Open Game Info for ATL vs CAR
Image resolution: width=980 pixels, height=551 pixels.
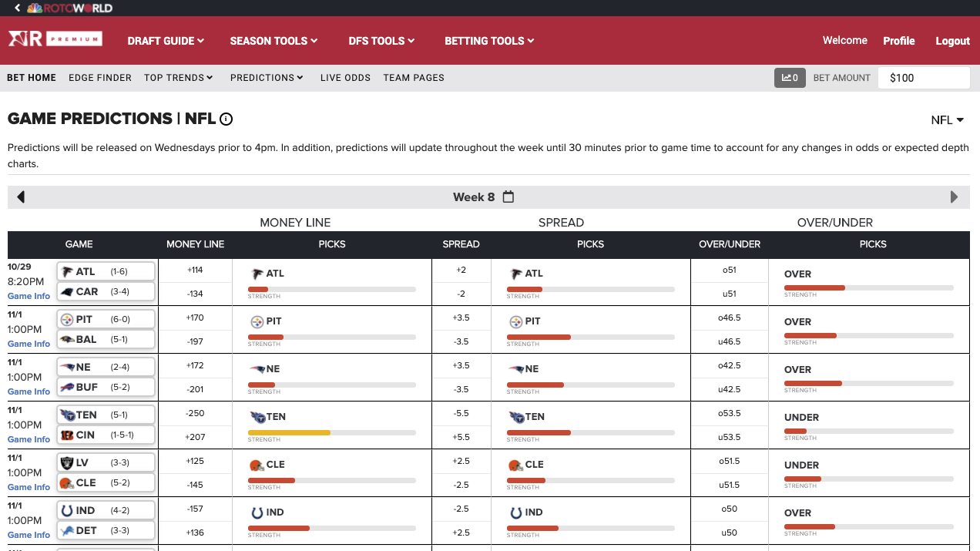[29, 296]
